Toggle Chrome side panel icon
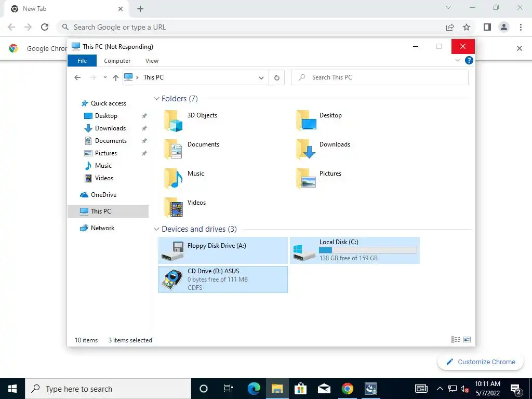532x399 pixels. (487, 27)
